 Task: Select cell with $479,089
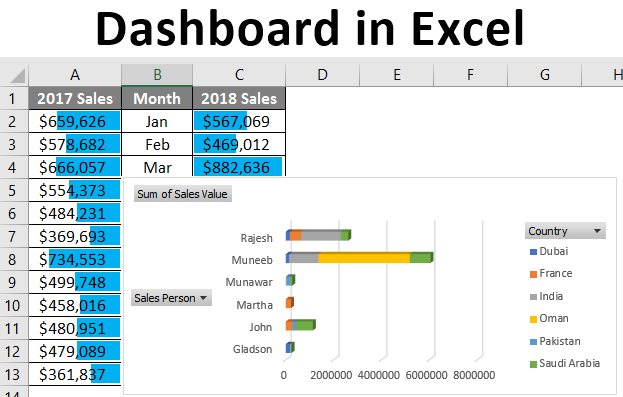pyautogui.click(x=75, y=351)
